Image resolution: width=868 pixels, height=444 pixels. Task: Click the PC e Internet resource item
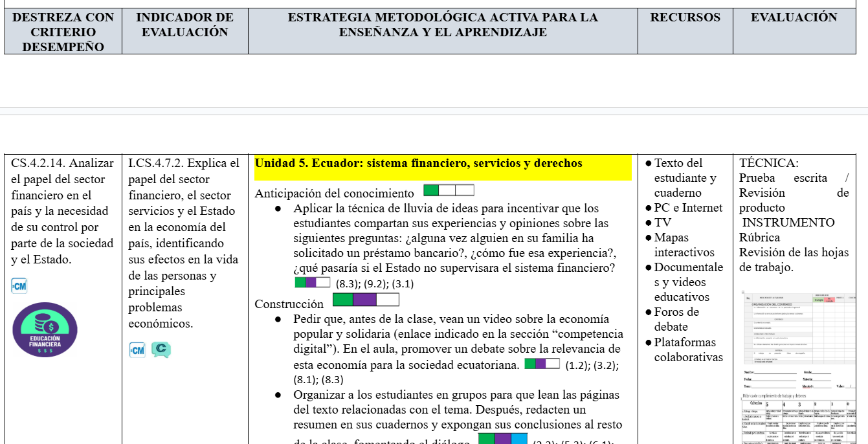click(x=684, y=208)
